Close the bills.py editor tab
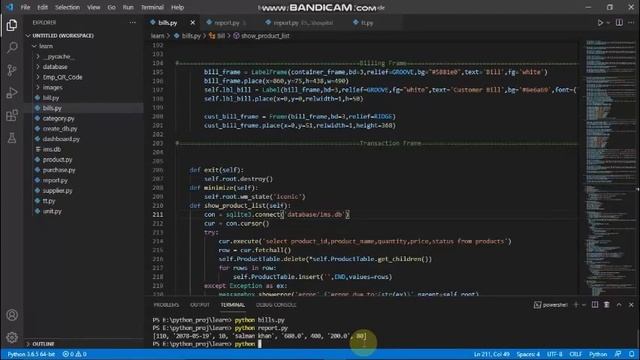The height and width of the screenshot is (360, 640). 193,23
